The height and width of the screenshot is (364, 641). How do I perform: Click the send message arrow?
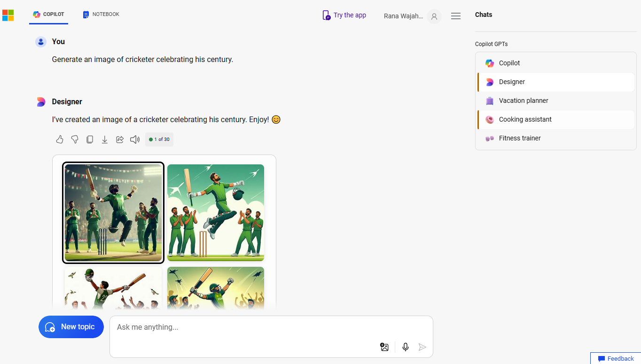pyautogui.click(x=422, y=347)
